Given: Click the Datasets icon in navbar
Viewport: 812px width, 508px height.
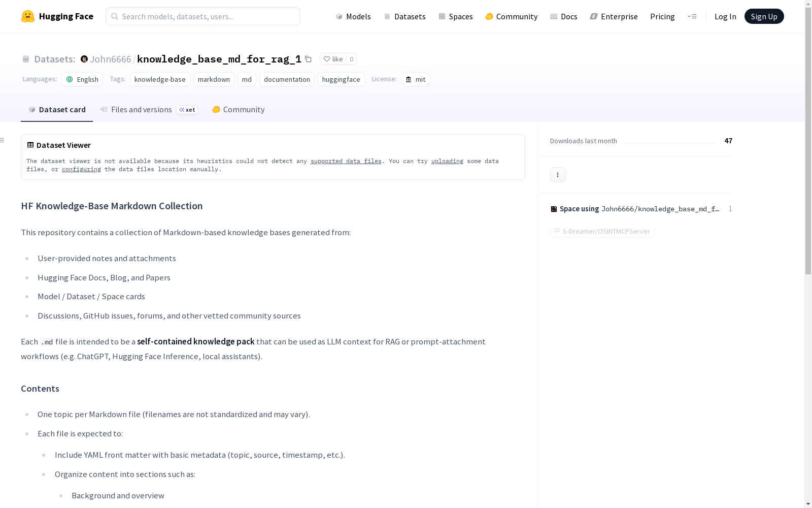Looking at the screenshot, I should point(387,16).
